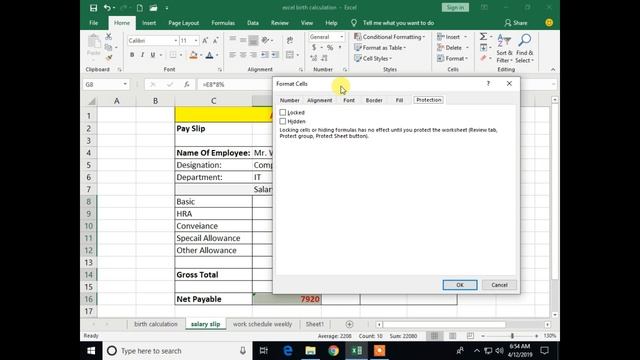The width and height of the screenshot is (640, 360).
Task: Click the Sign in button
Action: pos(455,7)
